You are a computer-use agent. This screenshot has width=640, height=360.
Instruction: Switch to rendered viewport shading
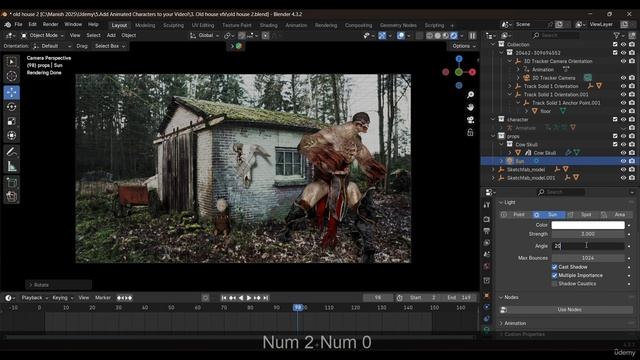[453, 36]
